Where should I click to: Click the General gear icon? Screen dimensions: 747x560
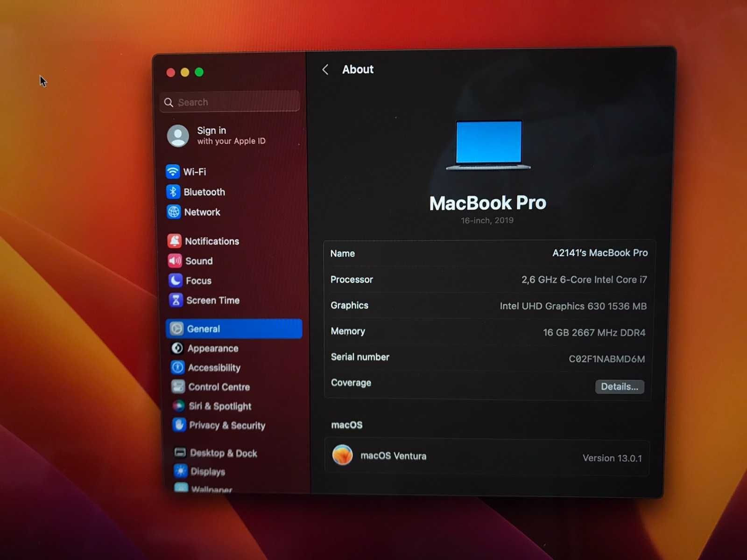click(176, 329)
